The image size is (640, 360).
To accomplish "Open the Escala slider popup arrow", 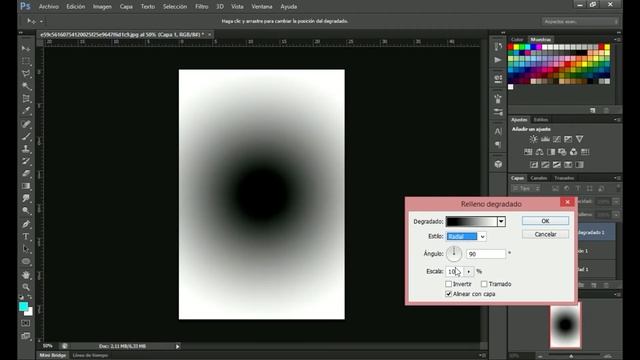I will (469, 271).
